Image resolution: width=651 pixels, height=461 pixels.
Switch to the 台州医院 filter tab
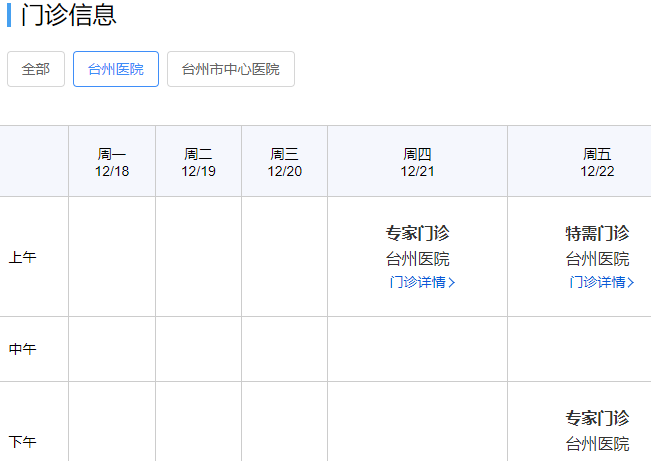116,70
